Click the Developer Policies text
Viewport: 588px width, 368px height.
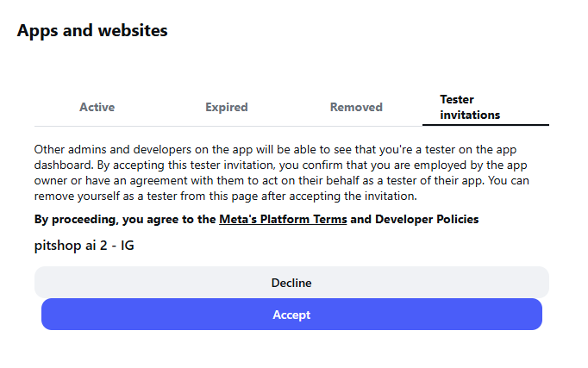pyautogui.click(x=427, y=219)
